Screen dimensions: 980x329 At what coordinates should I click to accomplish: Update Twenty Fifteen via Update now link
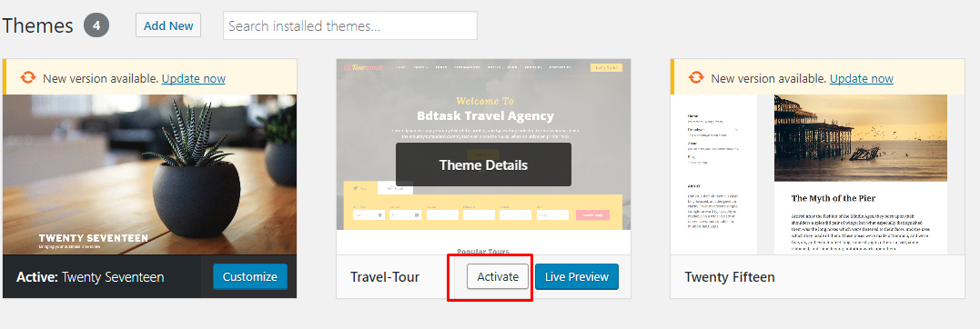[x=861, y=78]
